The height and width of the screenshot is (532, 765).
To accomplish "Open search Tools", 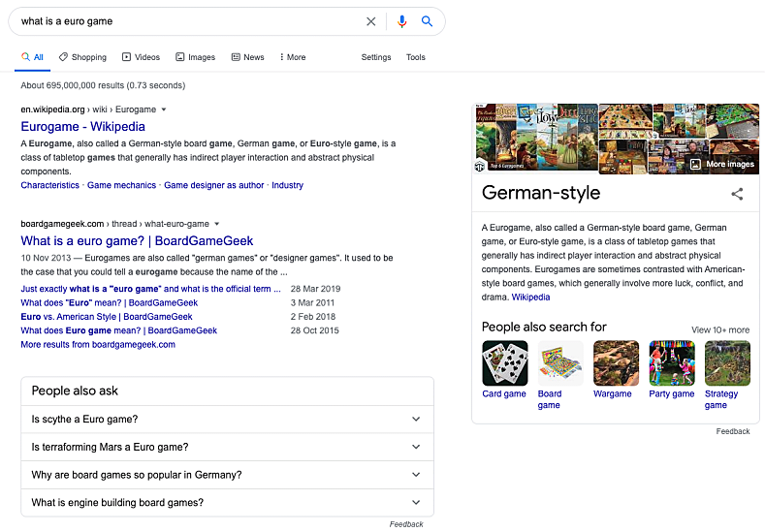I will click(416, 57).
